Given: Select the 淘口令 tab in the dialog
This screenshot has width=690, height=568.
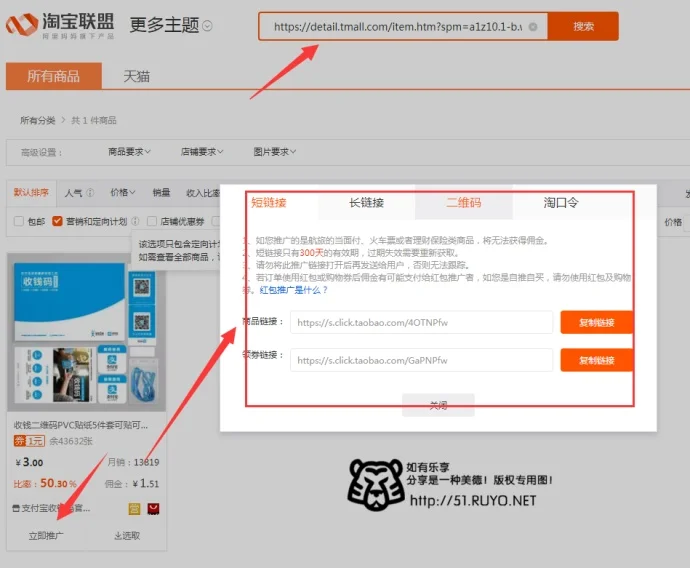Looking at the screenshot, I should pyautogui.click(x=561, y=202).
